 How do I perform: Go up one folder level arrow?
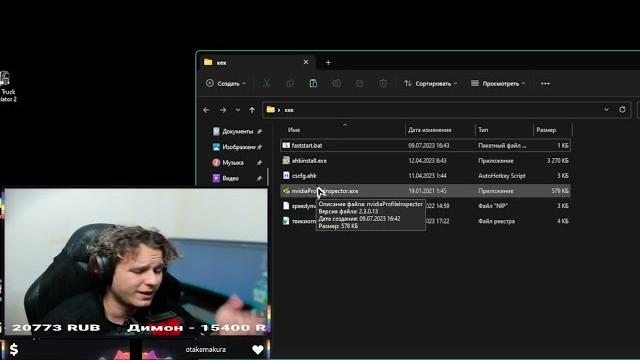click(x=252, y=110)
